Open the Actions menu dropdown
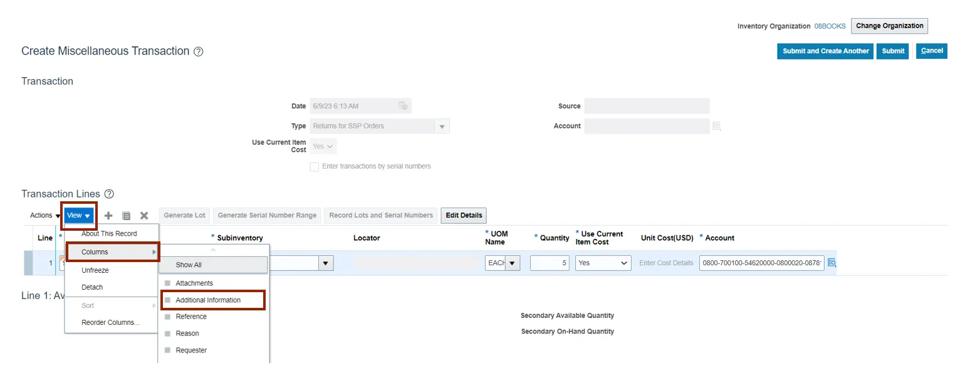 click(x=45, y=215)
